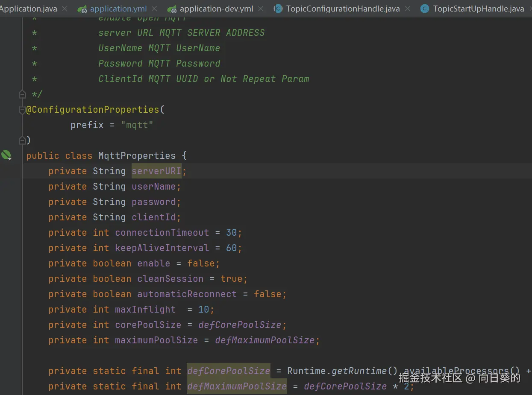Click the "mqtt" string value
The image size is (532, 395).
137,125
